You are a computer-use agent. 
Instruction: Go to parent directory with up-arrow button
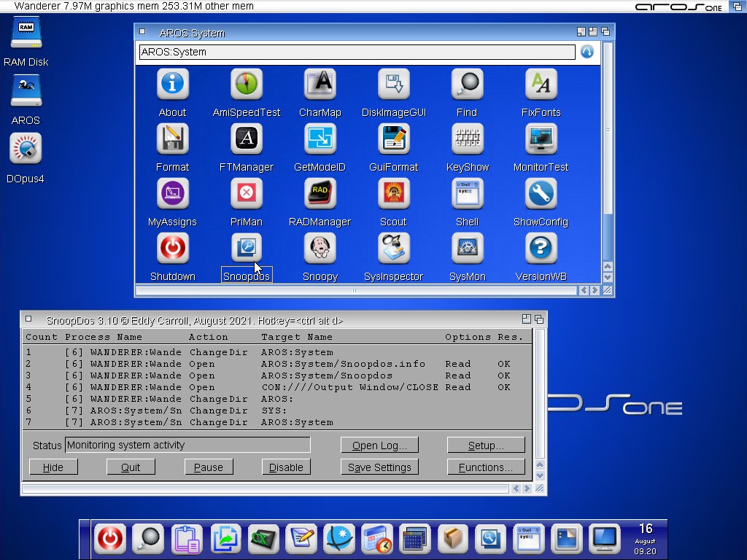pos(587,52)
